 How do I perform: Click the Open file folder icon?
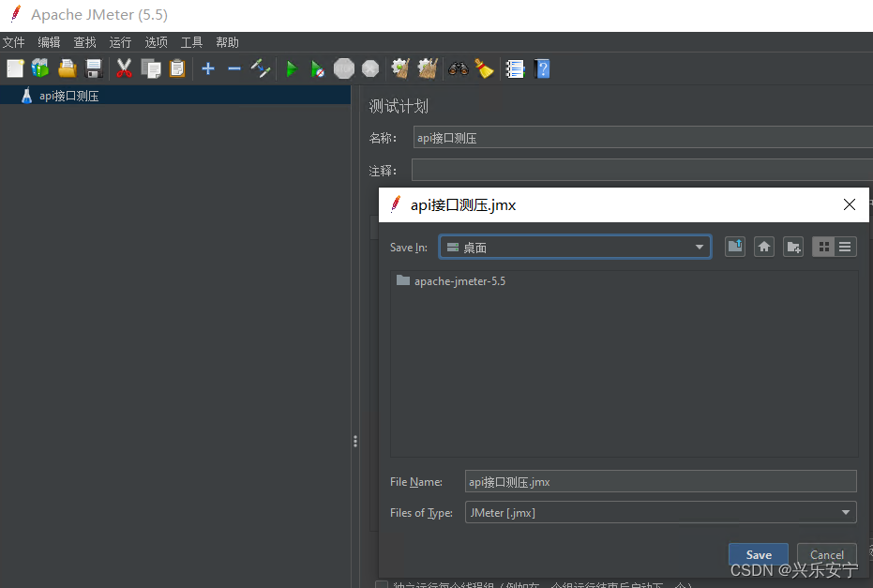pos(67,68)
